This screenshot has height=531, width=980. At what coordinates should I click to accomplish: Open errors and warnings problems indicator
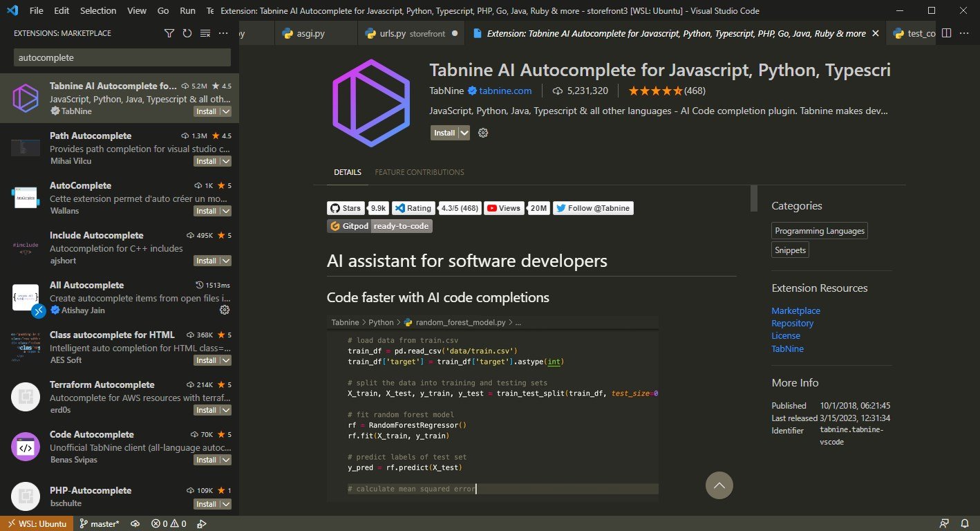[x=169, y=523]
